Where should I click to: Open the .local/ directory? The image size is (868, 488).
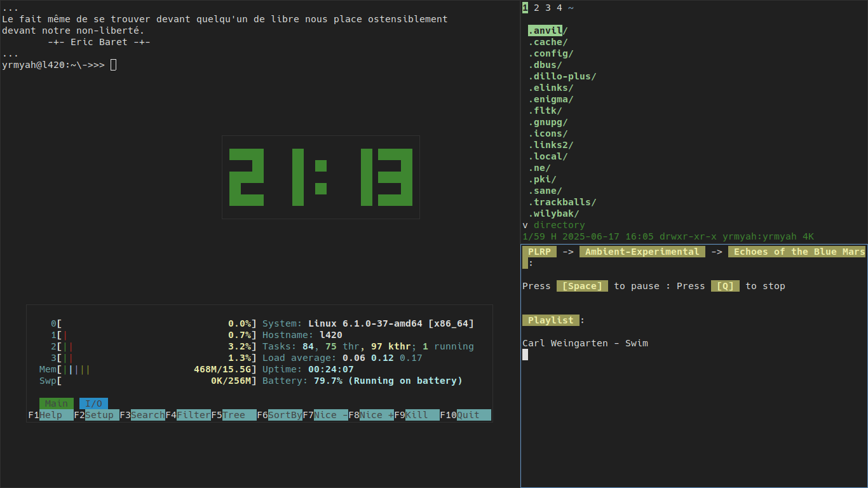pos(548,156)
